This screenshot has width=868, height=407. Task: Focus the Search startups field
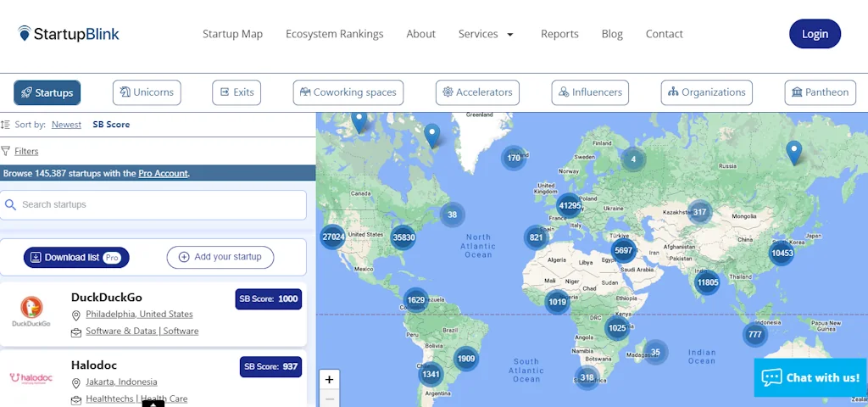point(153,205)
